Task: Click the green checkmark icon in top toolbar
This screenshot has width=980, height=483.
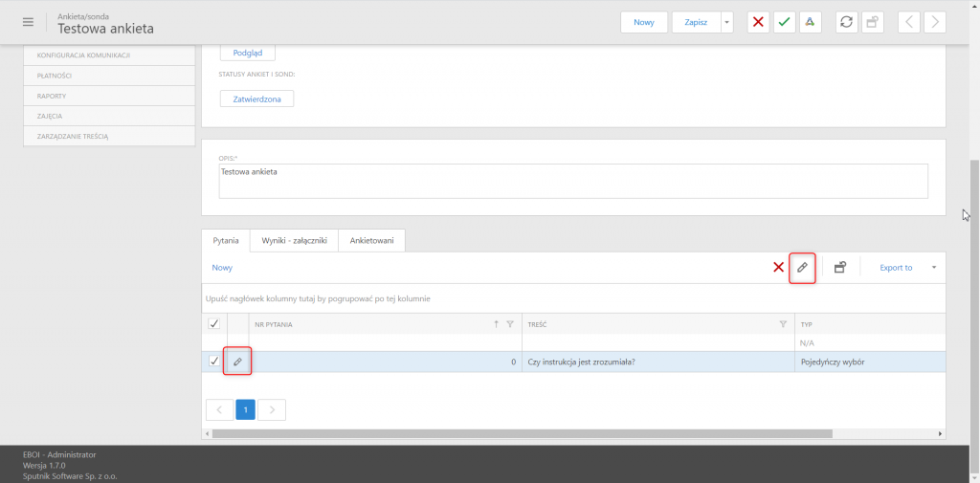Action: coord(784,22)
